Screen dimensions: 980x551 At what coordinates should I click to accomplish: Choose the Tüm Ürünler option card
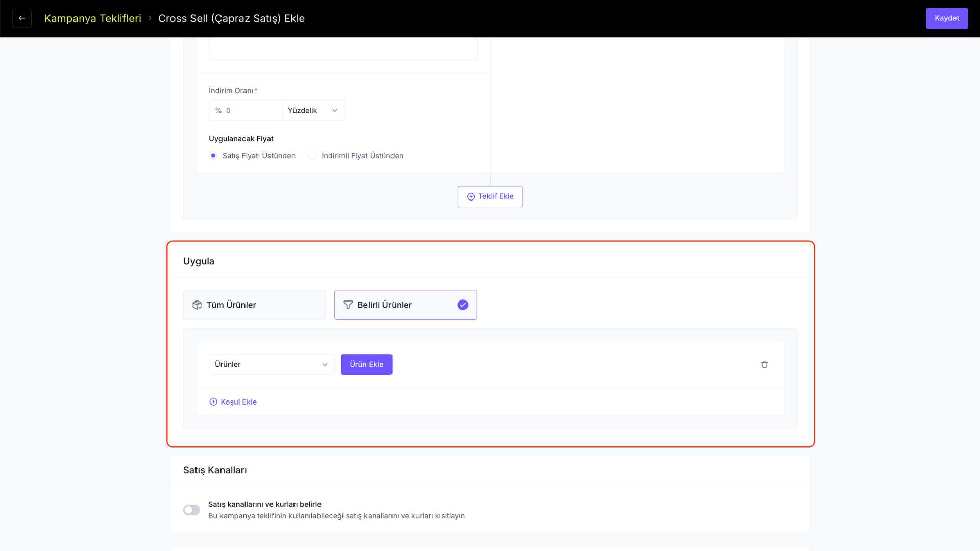[254, 305]
